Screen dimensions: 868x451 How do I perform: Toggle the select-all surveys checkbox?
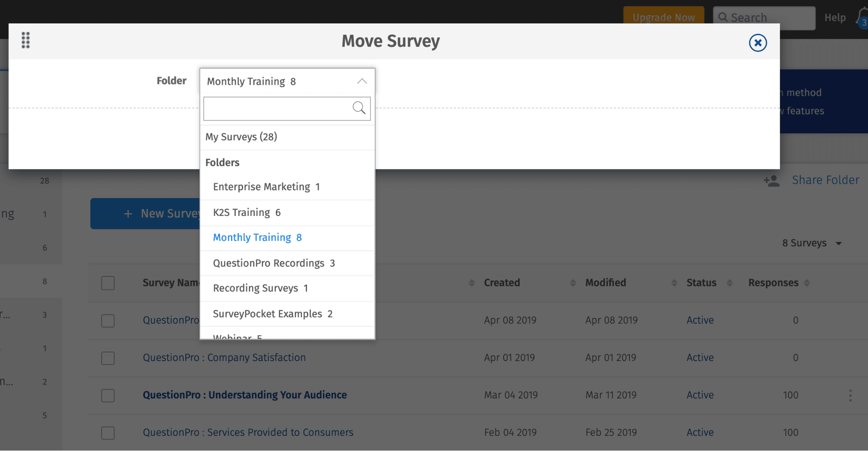(108, 283)
